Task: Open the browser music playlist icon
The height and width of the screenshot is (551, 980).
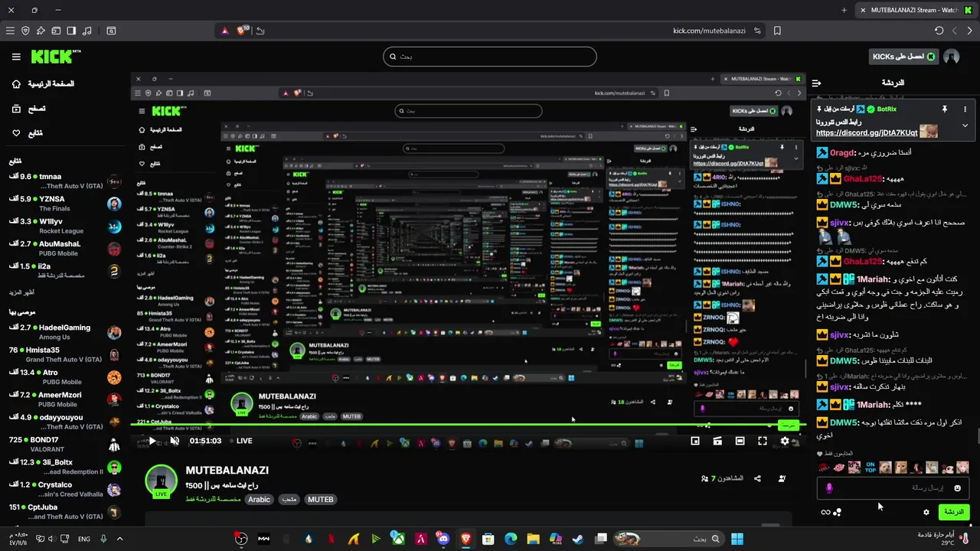Action: tap(87, 31)
